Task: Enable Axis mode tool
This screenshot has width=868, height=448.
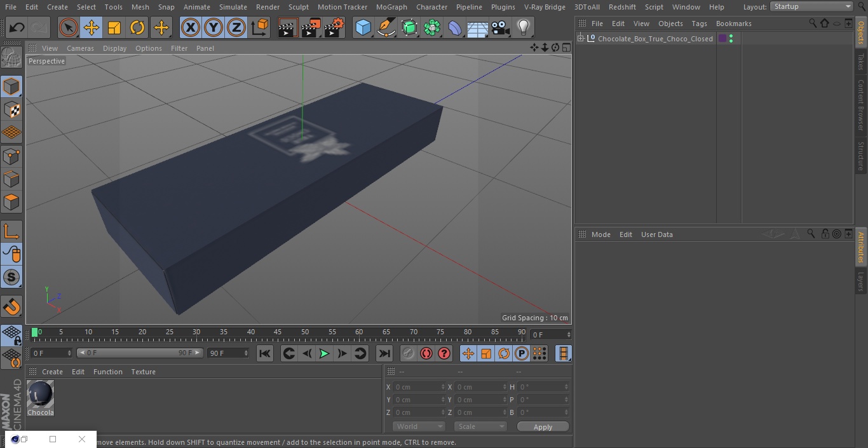Action: tap(11, 231)
